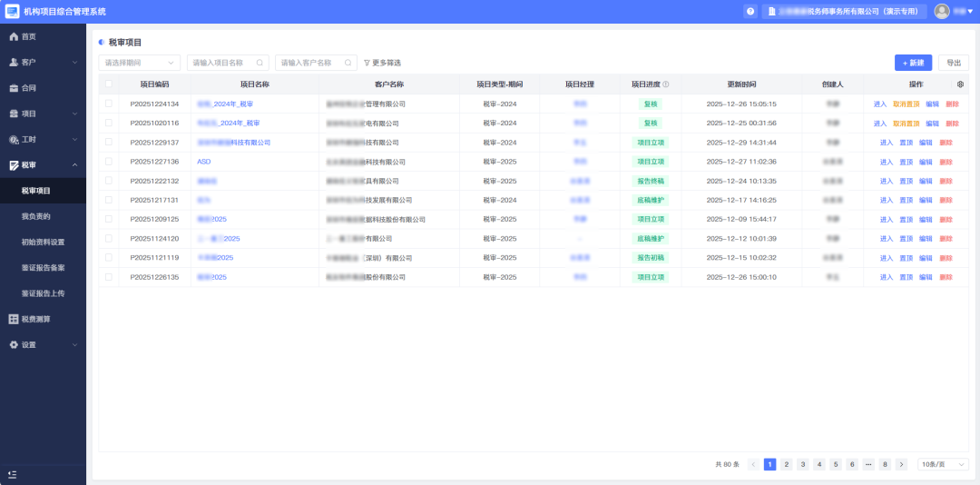Click the user avatar at top right
The height and width of the screenshot is (485, 980).
pyautogui.click(x=942, y=12)
